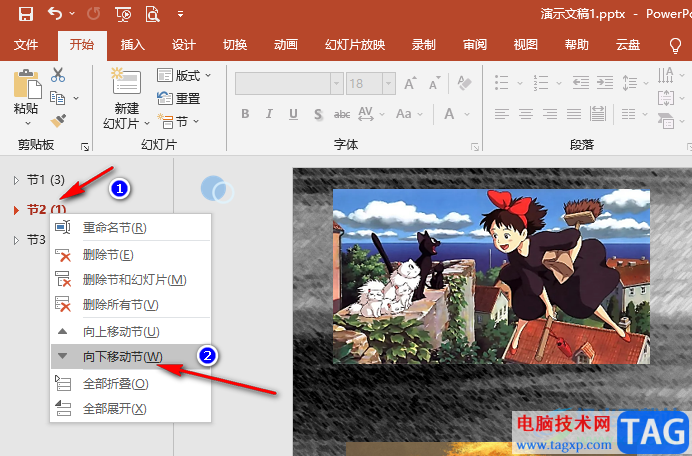Open line spacing icon

click(630, 83)
